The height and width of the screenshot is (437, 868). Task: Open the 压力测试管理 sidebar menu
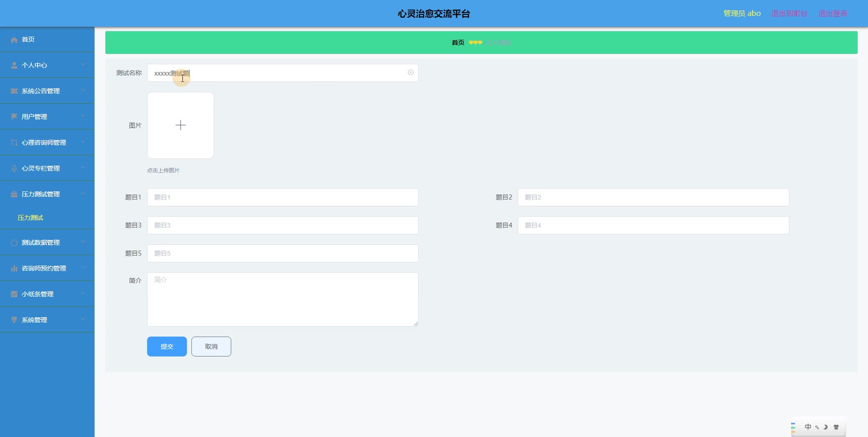click(47, 194)
